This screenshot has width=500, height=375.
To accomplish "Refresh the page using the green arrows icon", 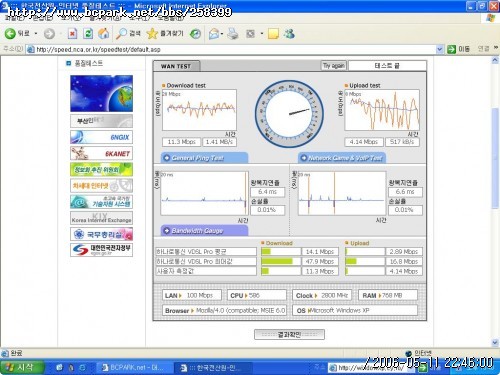I will pos(88,33).
